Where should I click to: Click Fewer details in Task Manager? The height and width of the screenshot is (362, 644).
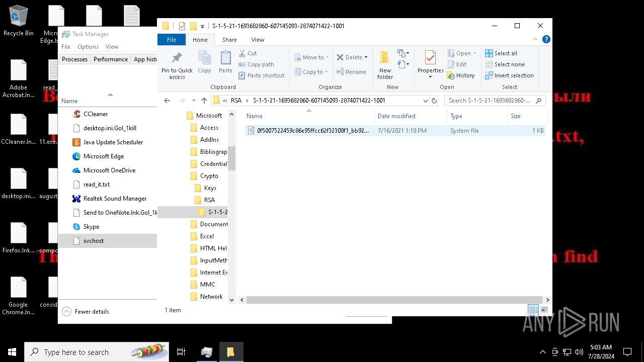86,312
